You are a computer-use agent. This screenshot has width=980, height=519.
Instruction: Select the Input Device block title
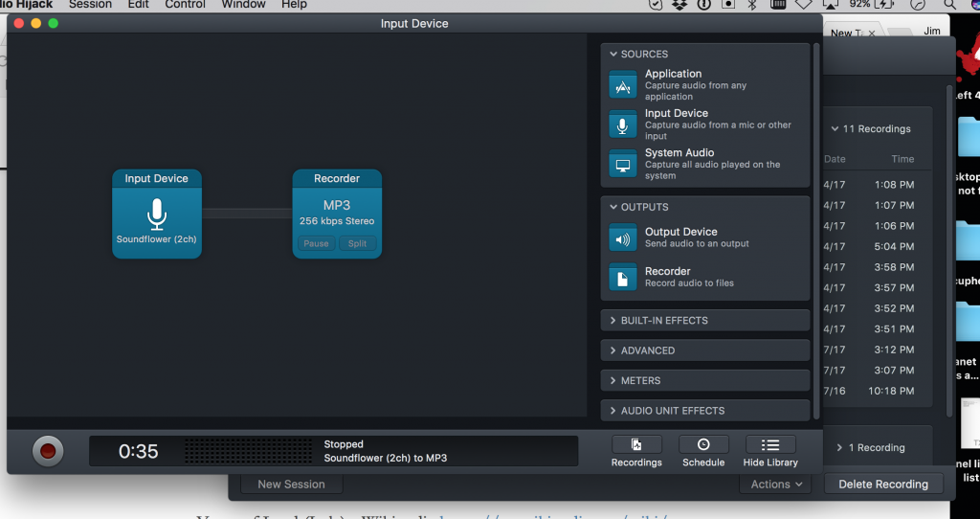pos(156,178)
